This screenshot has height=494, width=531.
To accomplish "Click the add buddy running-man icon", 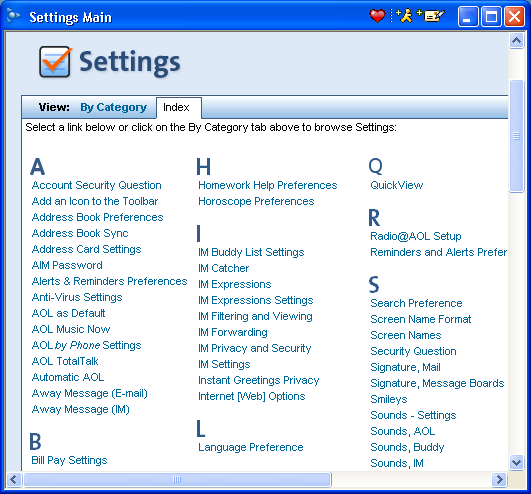I will coord(404,16).
